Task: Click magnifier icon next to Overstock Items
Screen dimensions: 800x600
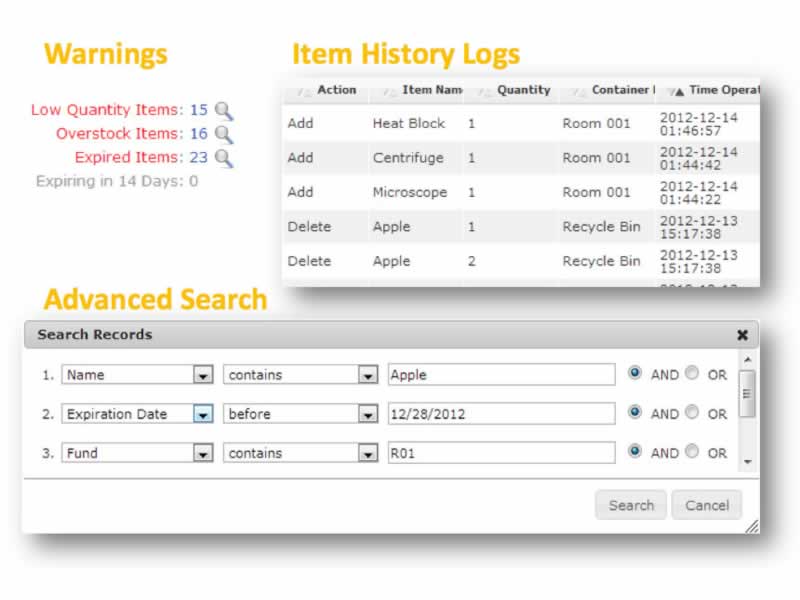Action: point(224,134)
